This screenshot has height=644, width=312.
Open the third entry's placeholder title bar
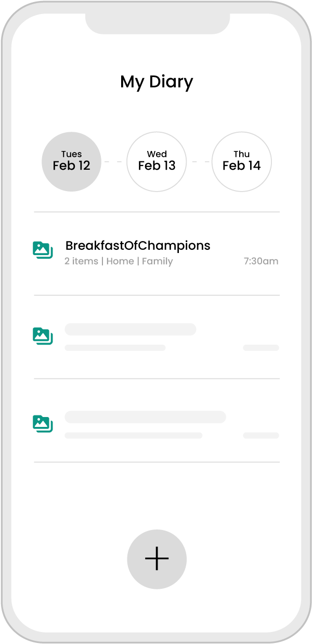tap(145, 416)
